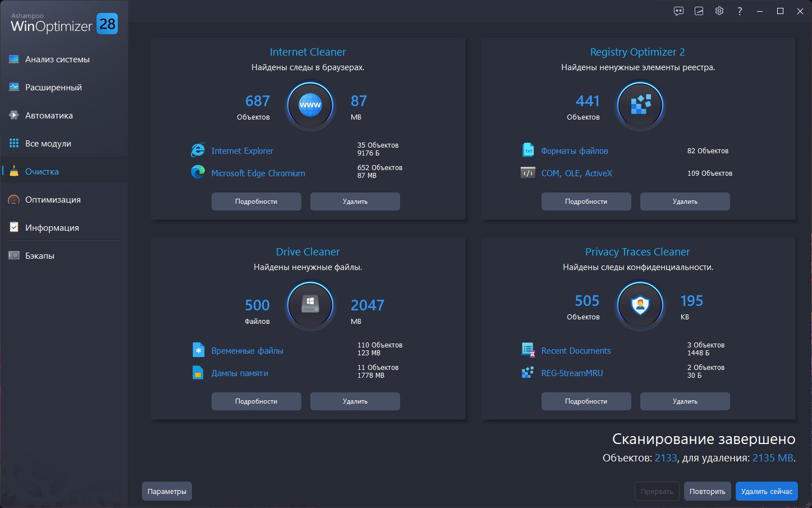This screenshot has height=508, width=812.
Task: Click the file formats txt icon
Action: point(528,150)
